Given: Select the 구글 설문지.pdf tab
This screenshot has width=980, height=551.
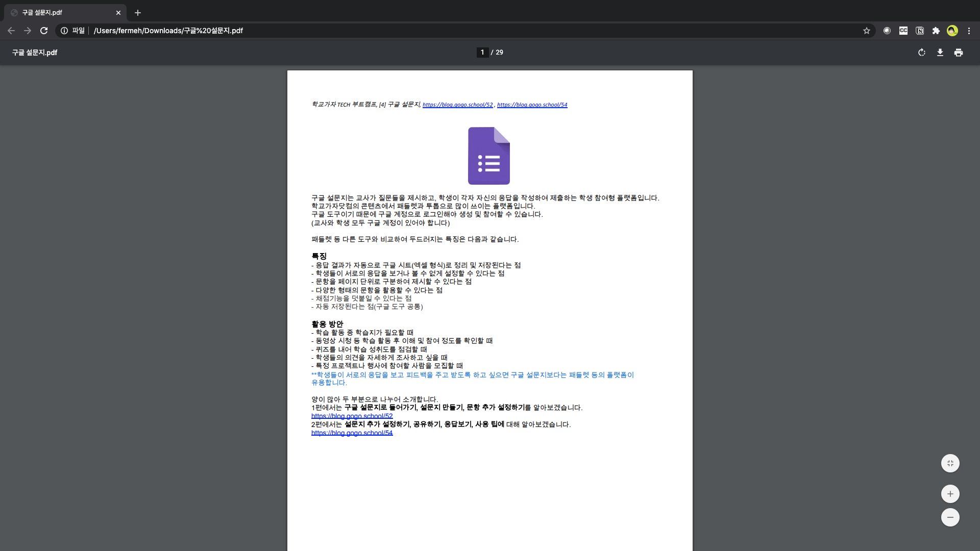Looking at the screenshot, I should tap(61, 13).
